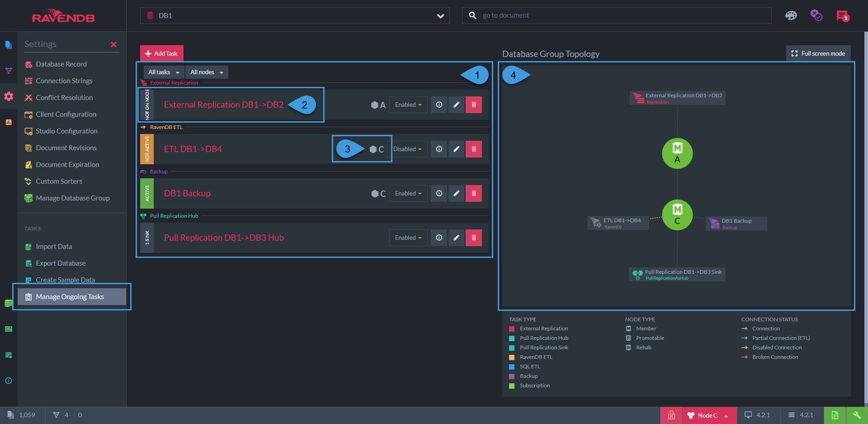The image size is (868, 424).
Task: Select node A in the topology graph
Action: [x=677, y=153]
